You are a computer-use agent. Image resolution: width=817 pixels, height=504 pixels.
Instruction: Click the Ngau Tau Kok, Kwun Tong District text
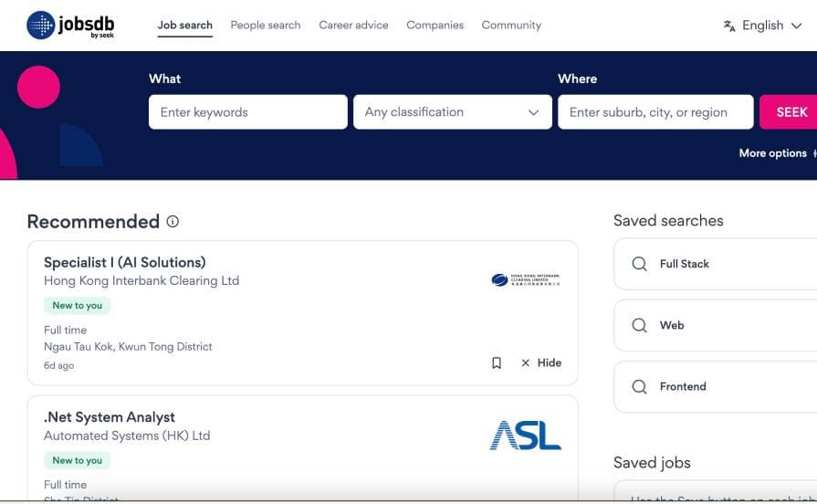(128, 347)
